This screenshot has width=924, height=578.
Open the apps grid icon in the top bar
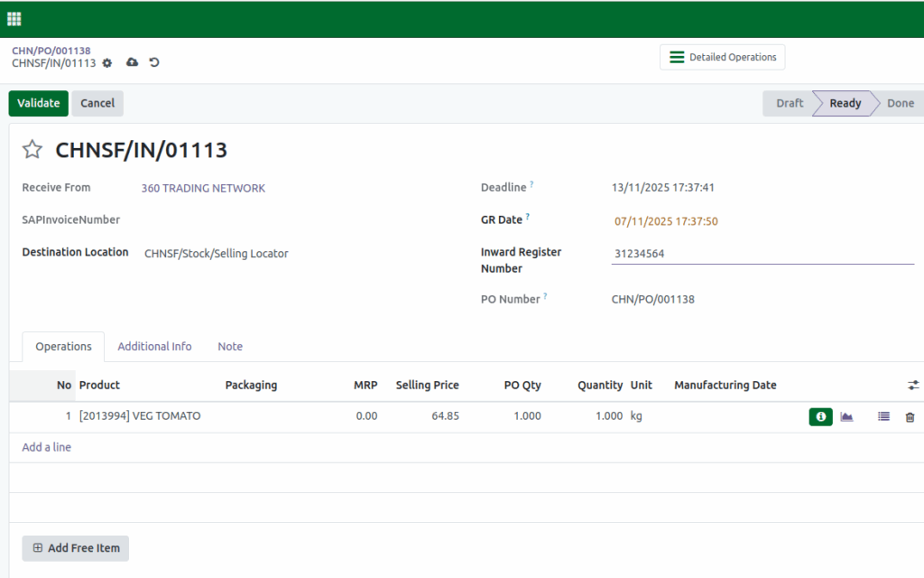pyautogui.click(x=14, y=17)
